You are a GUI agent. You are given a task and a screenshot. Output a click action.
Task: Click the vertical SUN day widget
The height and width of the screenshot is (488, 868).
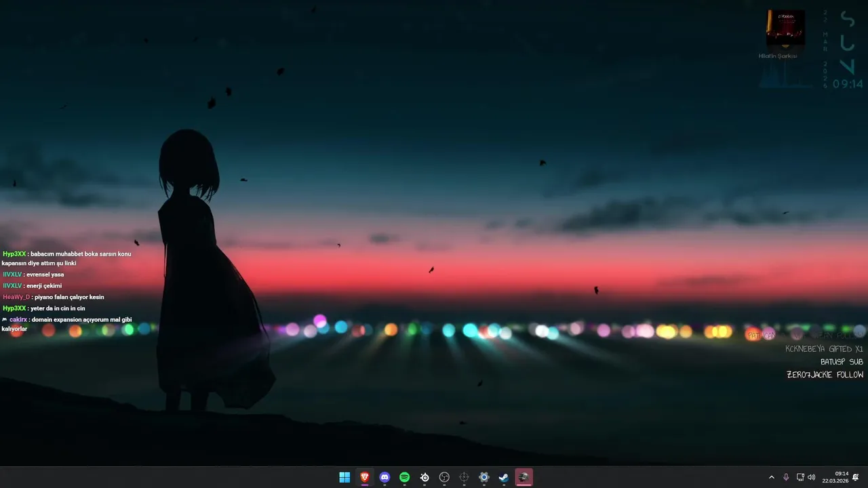[x=848, y=42]
